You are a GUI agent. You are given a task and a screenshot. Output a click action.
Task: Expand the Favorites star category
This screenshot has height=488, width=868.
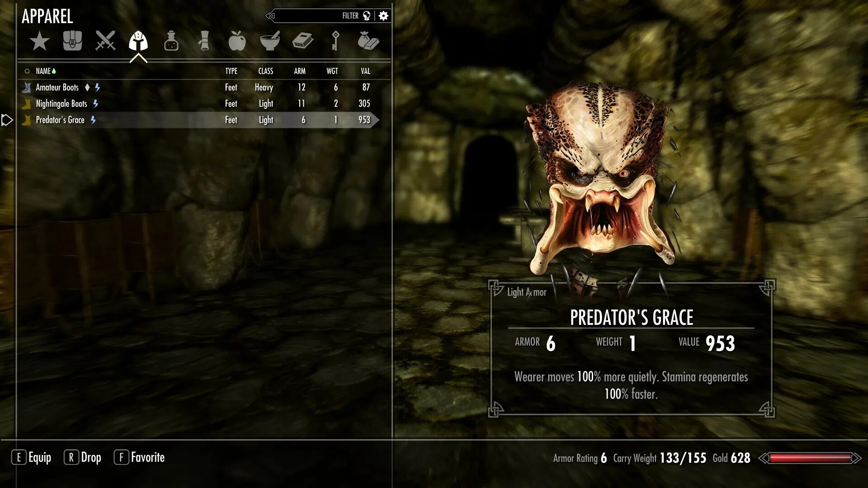point(39,41)
